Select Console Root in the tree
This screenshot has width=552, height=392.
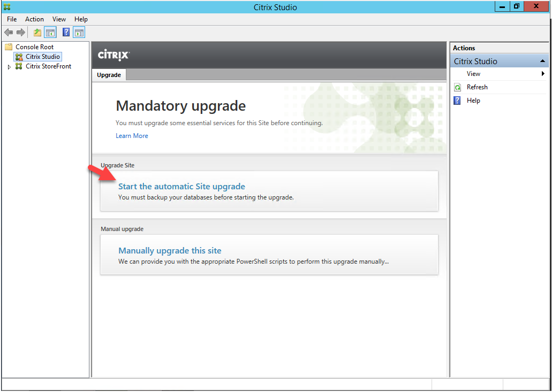(x=34, y=47)
